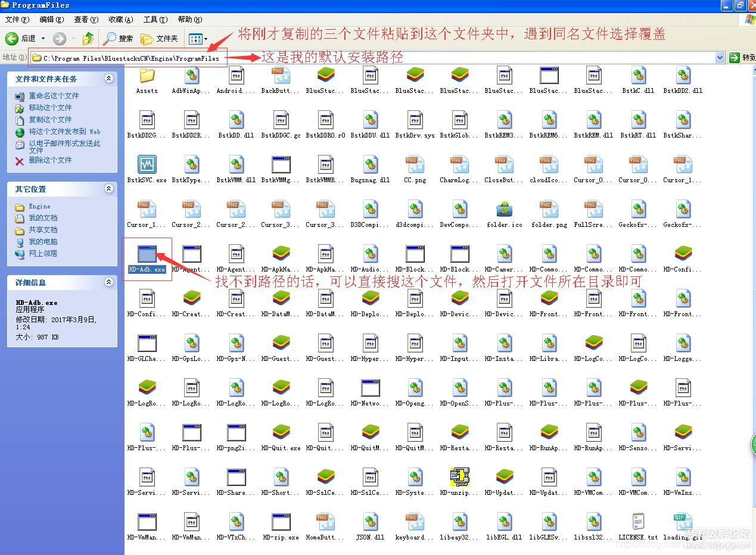This screenshot has height=555, width=756.
Task: Select the HD-zip.exe file
Action: pos(281,526)
